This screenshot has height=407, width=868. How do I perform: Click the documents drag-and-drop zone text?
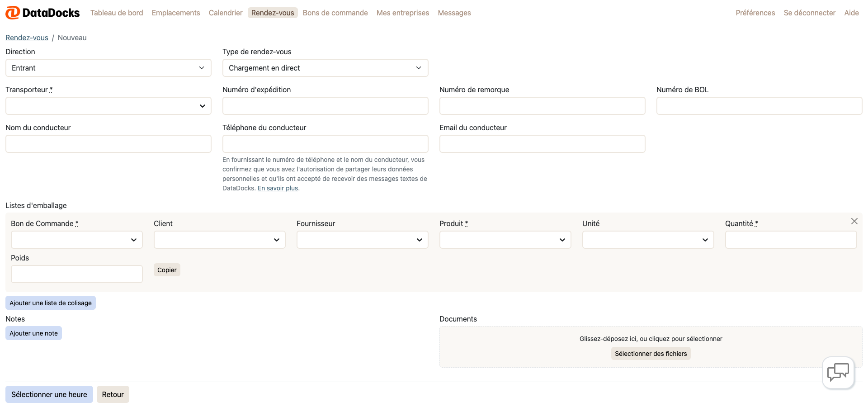click(651, 339)
